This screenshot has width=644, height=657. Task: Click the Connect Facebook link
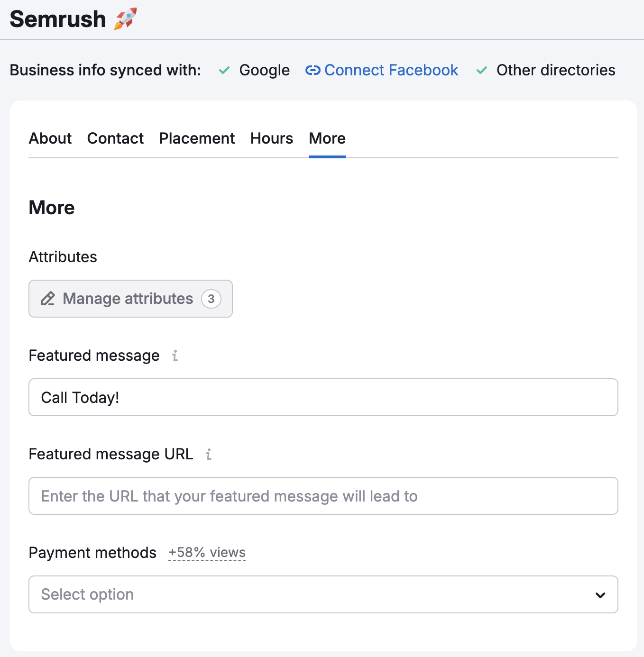pos(391,71)
